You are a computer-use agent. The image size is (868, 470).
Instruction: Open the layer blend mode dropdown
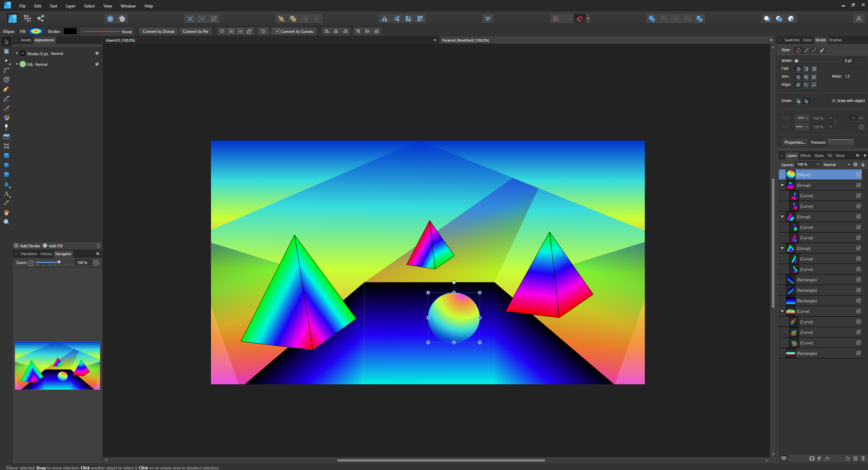coord(836,165)
